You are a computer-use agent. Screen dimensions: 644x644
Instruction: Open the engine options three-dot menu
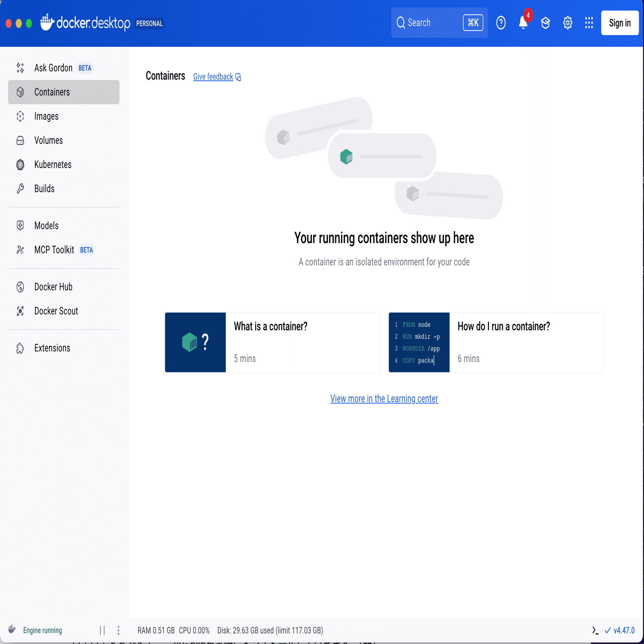(119, 630)
